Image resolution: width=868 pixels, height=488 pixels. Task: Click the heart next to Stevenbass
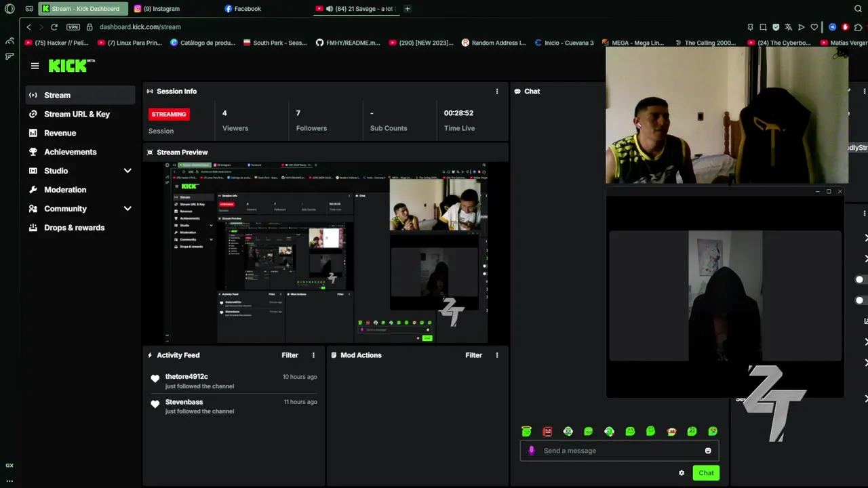pos(155,404)
